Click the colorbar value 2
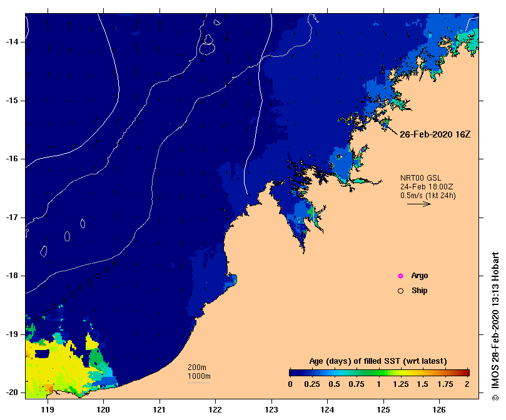This screenshot has width=506, height=420. click(x=467, y=384)
